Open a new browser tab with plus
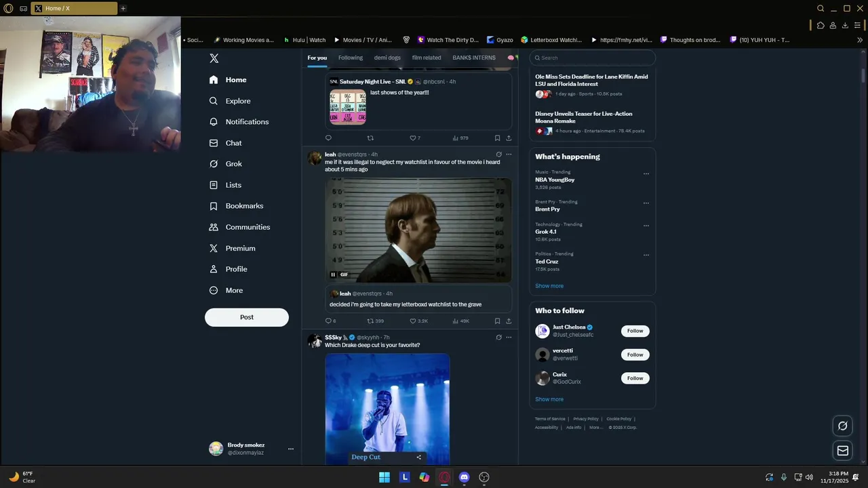The image size is (868, 488). point(123,8)
